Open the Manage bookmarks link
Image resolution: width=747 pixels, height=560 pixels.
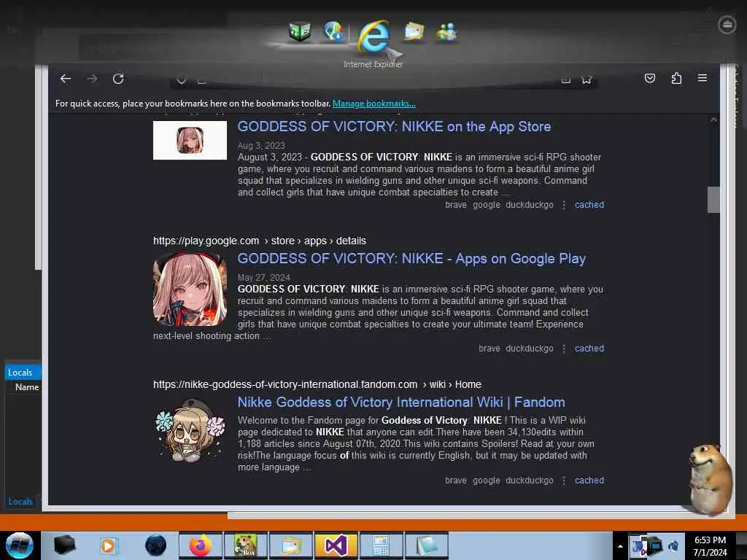click(374, 104)
